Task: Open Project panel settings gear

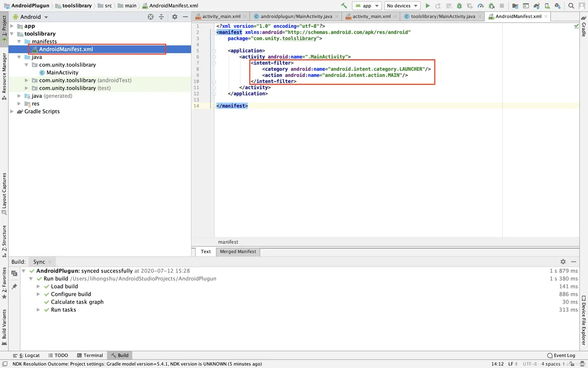Action: coord(175,17)
